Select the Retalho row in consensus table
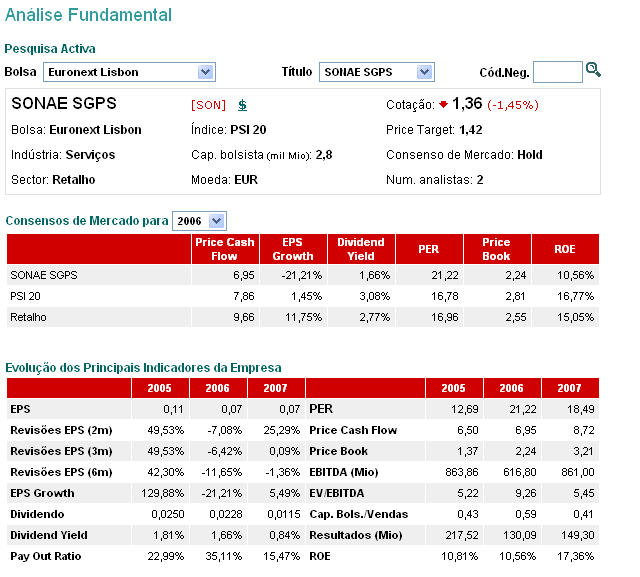 click(x=28, y=317)
